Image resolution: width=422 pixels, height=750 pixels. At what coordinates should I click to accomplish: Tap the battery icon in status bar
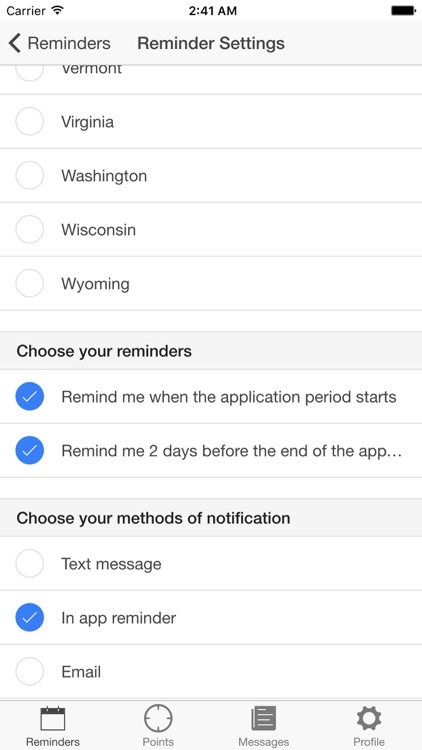tap(403, 11)
